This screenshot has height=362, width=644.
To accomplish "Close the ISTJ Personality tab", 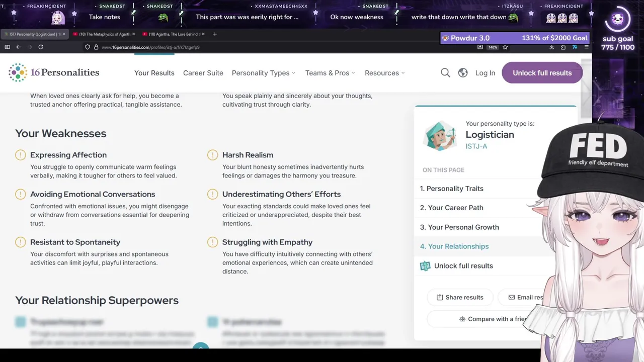I will click(x=64, y=34).
